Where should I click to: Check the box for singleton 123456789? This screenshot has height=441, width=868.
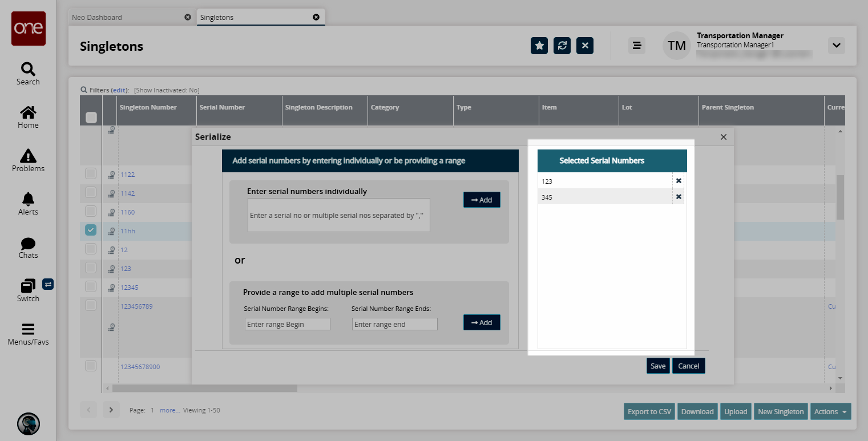coord(91,305)
